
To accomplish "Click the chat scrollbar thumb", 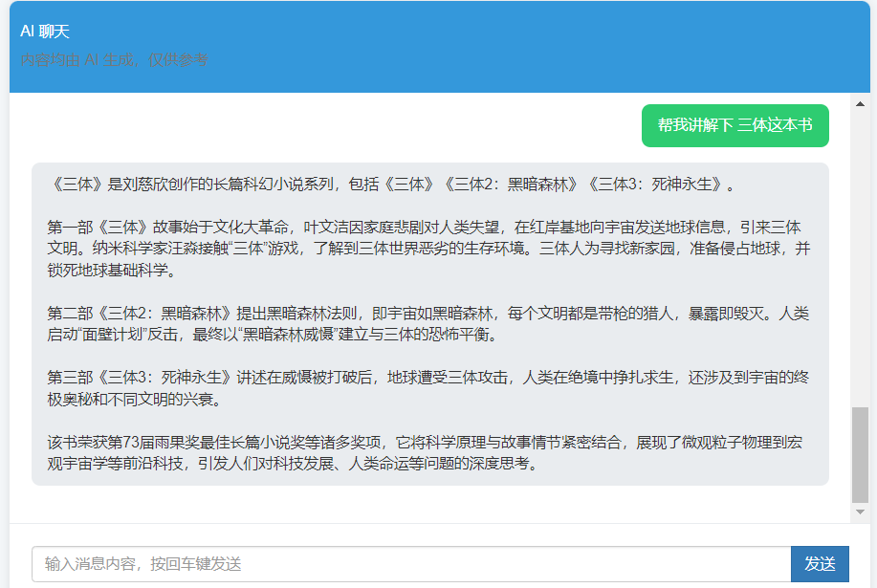I will (860, 455).
